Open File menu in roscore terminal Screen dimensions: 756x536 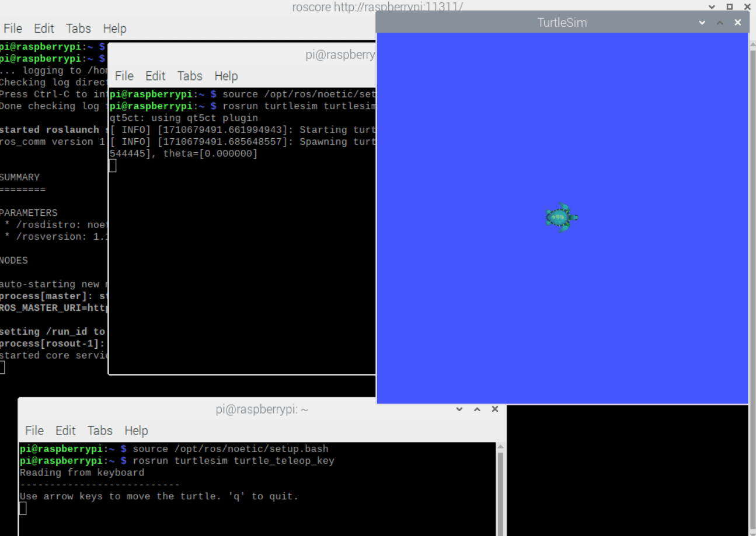coord(13,29)
